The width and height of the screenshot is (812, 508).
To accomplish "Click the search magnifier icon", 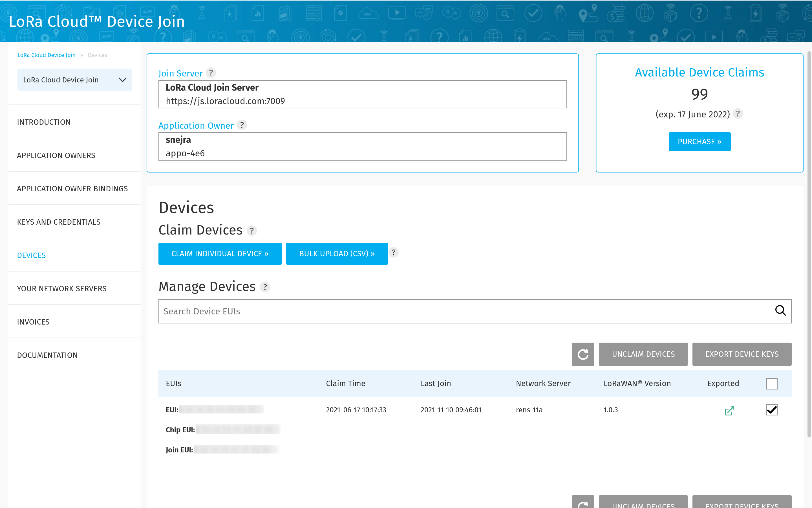I will 780,310.
